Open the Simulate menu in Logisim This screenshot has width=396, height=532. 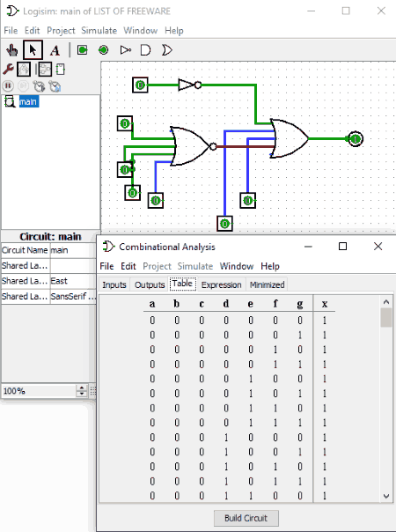[99, 31]
